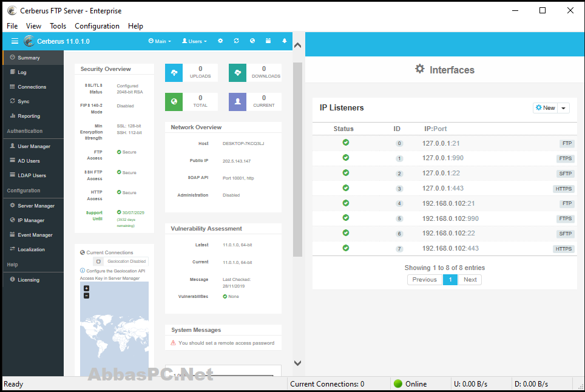Click status icon for 192.168.0.102:21

click(346, 203)
